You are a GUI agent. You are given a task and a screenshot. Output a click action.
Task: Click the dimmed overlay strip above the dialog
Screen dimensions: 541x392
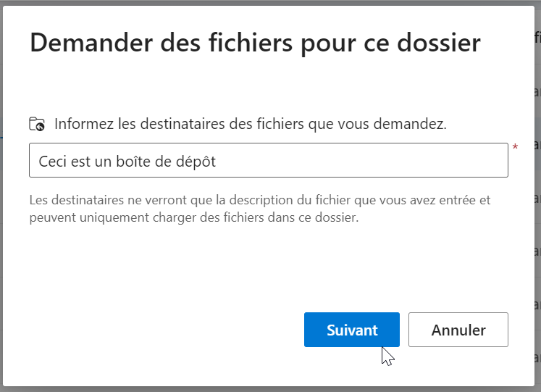[268, 2]
